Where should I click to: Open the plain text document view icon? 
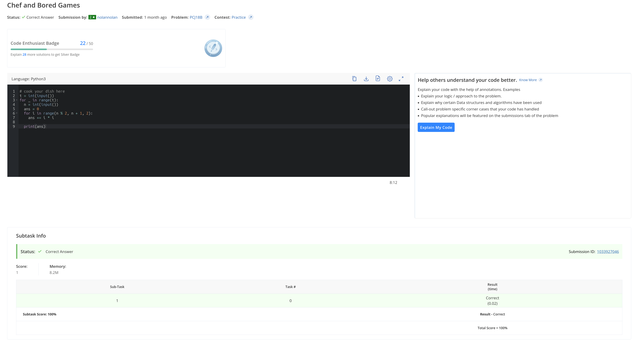point(378,79)
